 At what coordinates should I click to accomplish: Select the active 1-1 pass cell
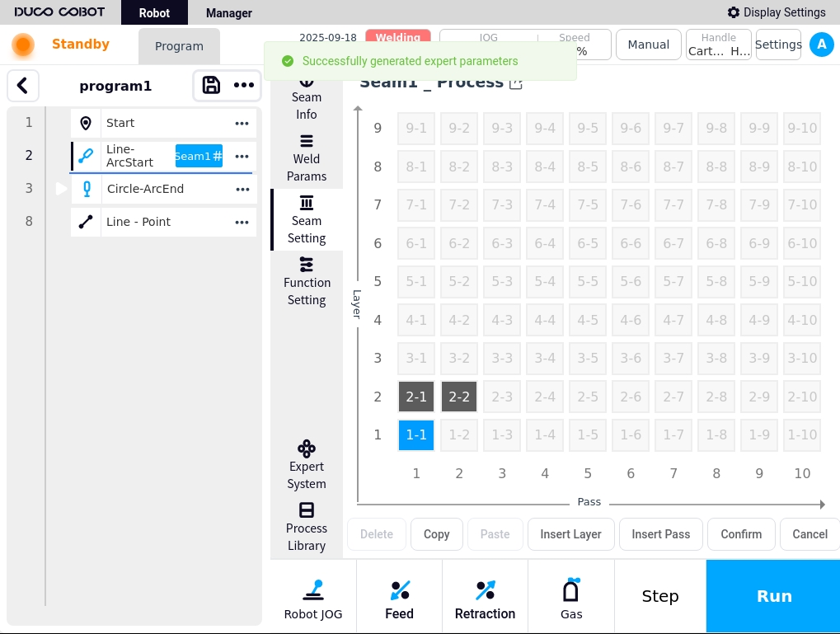click(x=416, y=434)
